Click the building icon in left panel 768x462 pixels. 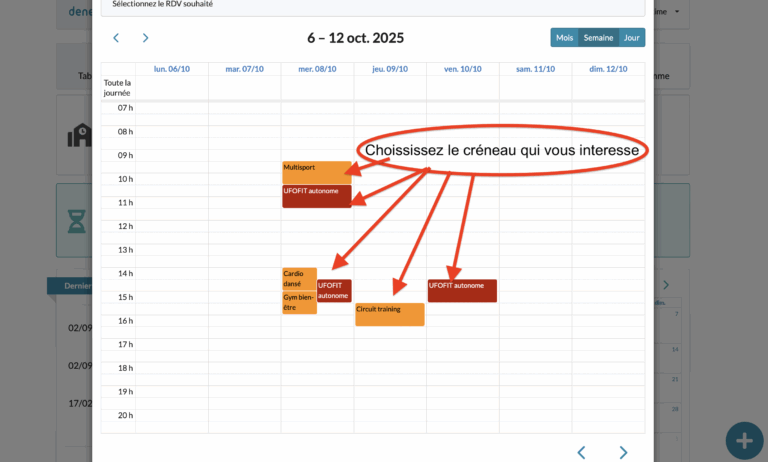[x=78, y=135]
